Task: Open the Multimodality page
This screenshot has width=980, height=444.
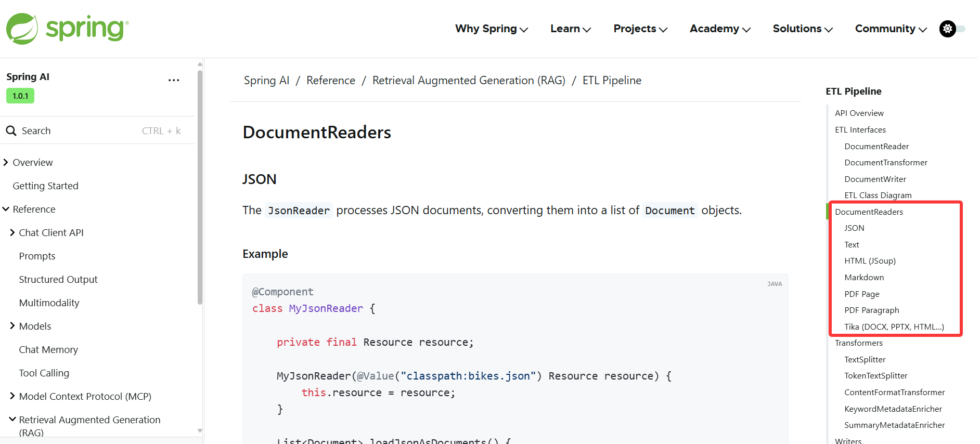Action: [49, 303]
